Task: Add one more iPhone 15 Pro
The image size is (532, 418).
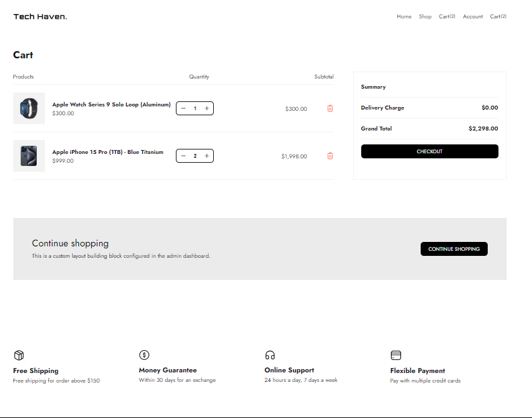Action: point(207,156)
